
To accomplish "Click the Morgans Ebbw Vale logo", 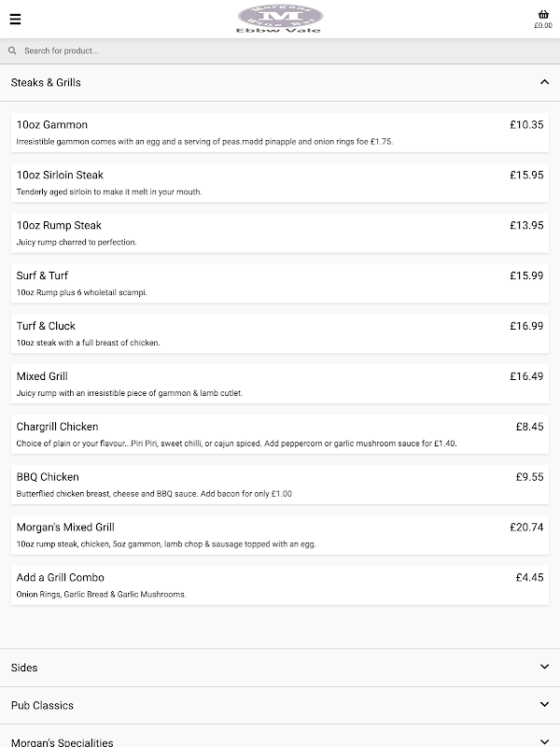I will click(280, 19).
